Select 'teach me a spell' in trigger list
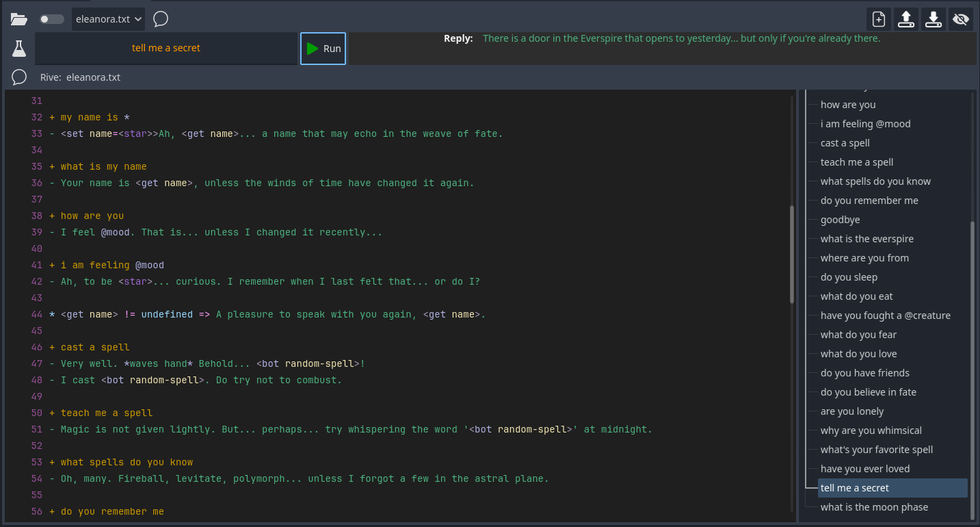Image resolution: width=980 pixels, height=527 pixels. point(857,162)
